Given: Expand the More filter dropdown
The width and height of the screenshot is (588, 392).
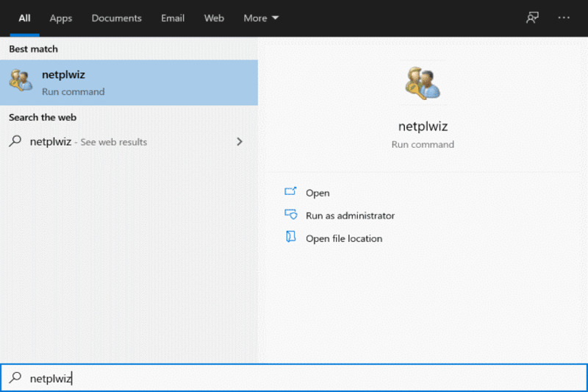Looking at the screenshot, I should pyautogui.click(x=261, y=18).
